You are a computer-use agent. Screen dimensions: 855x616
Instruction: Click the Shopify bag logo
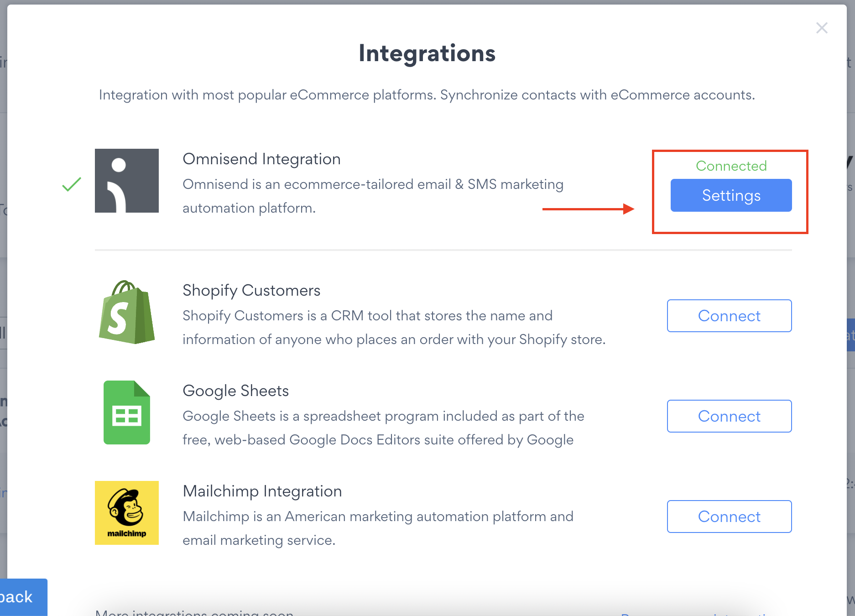pyautogui.click(x=127, y=312)
